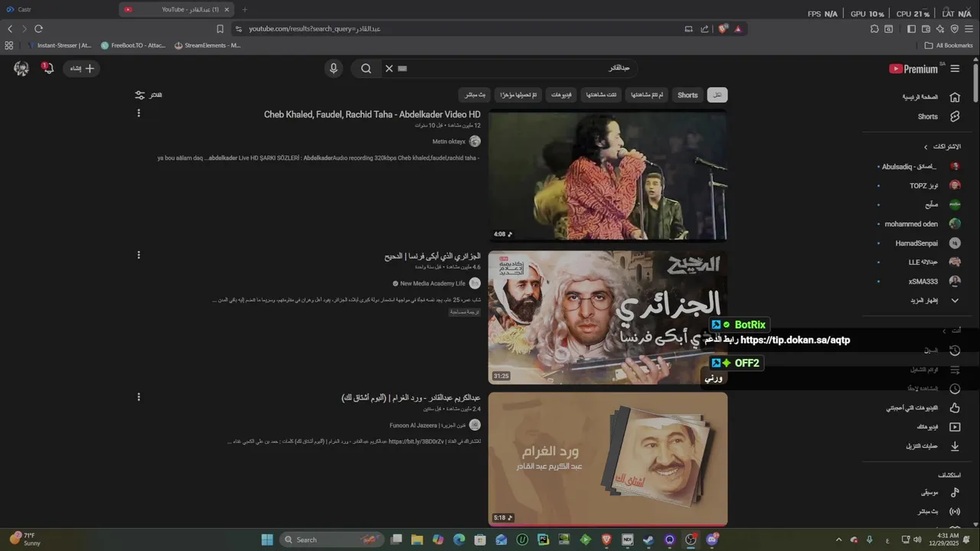
Task: Click the browser address bar URL
Action: point(315,29)
